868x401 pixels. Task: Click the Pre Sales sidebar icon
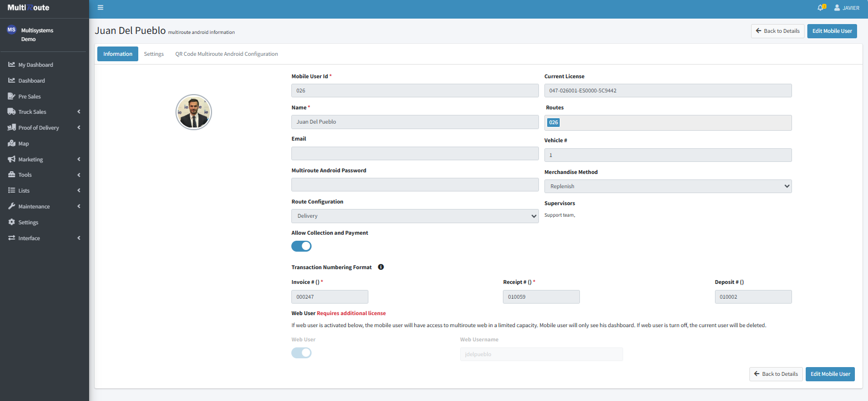pyautogui.click(x=11, y=96)
